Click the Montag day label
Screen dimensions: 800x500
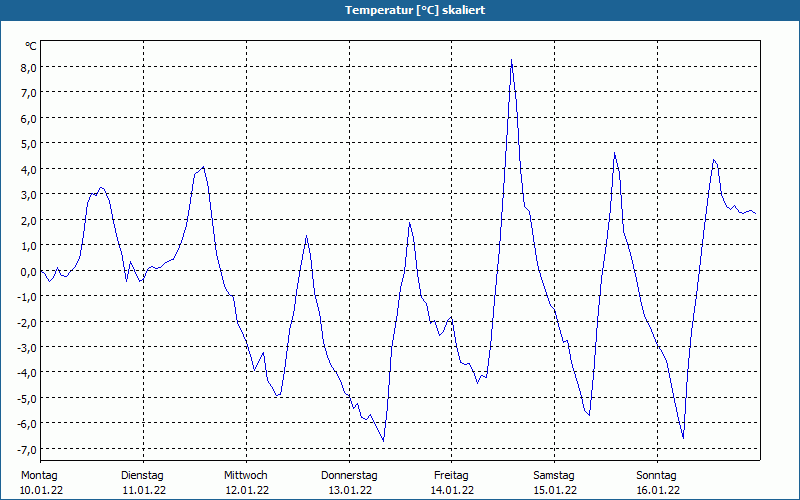[x=39, y=476]
